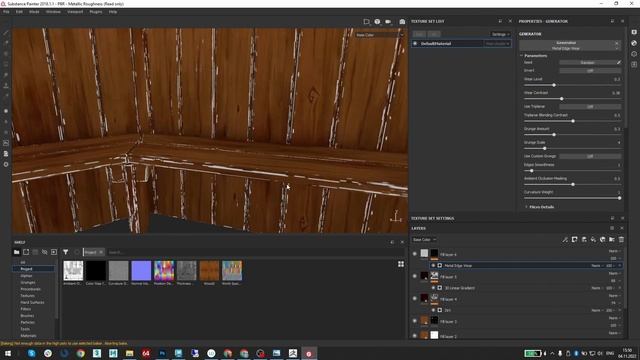Toggle visibility of Dirt effect

tap(433, 311)
